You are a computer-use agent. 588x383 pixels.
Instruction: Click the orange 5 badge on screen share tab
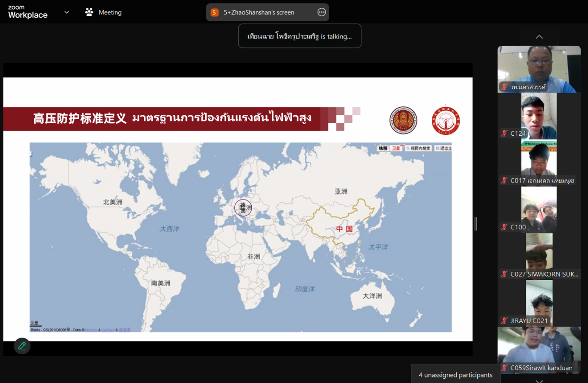point(214,13)
